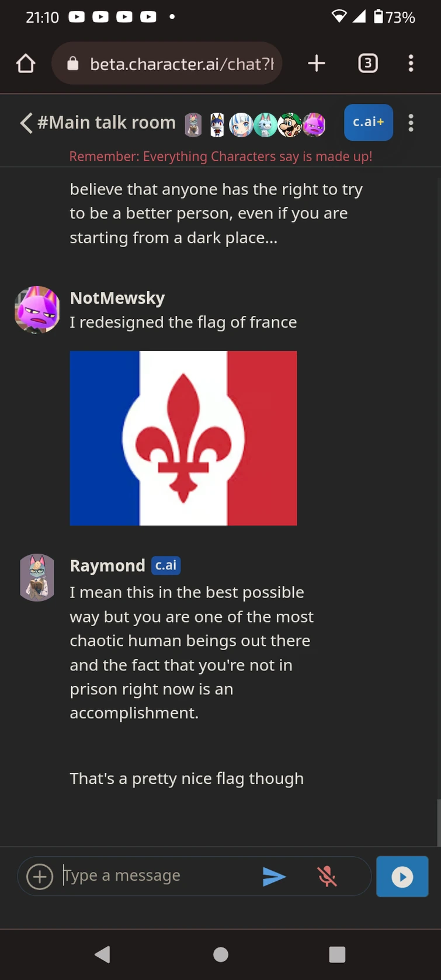Go back from Main talk room
This screenshot has height=980, width=441.
tap(26, 123)
